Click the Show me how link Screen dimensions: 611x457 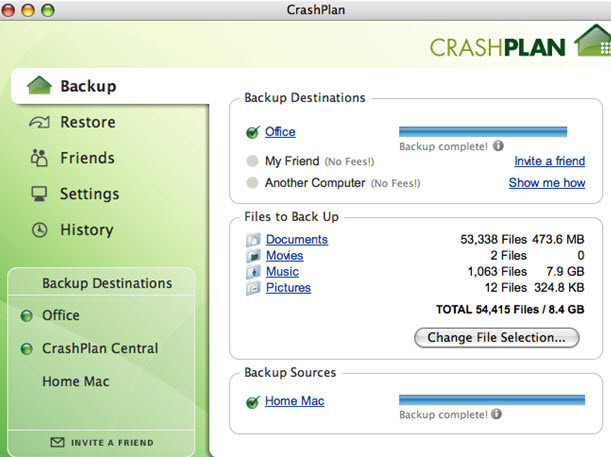[547, 183]
